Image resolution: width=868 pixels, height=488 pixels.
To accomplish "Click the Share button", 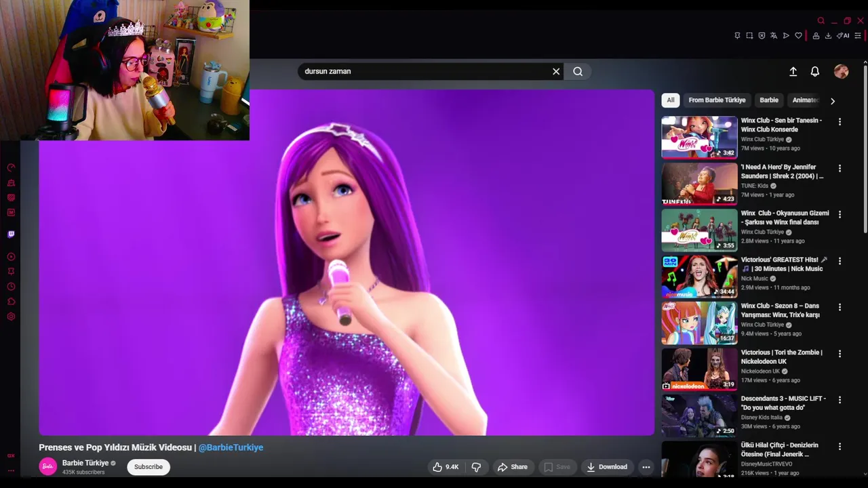I will 512,467.
